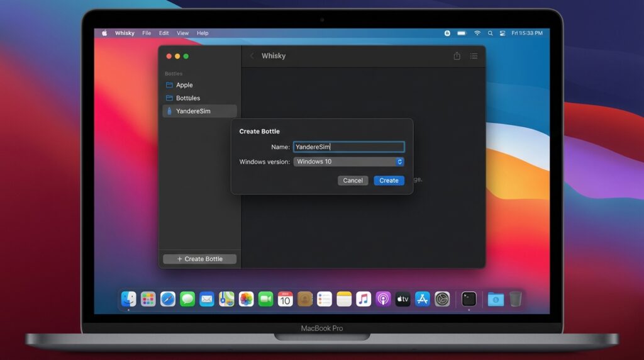Select the Apple bottle in sidebar
This screenshot has width=644, height=360.
[x=184, y=85]
